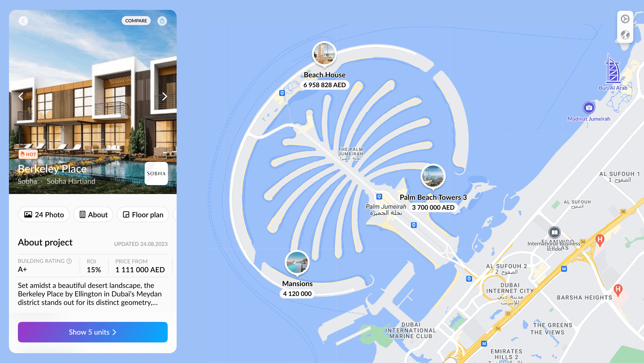Click the building rating help icon
The image size is (644, 363).
[x=69, y=261]
